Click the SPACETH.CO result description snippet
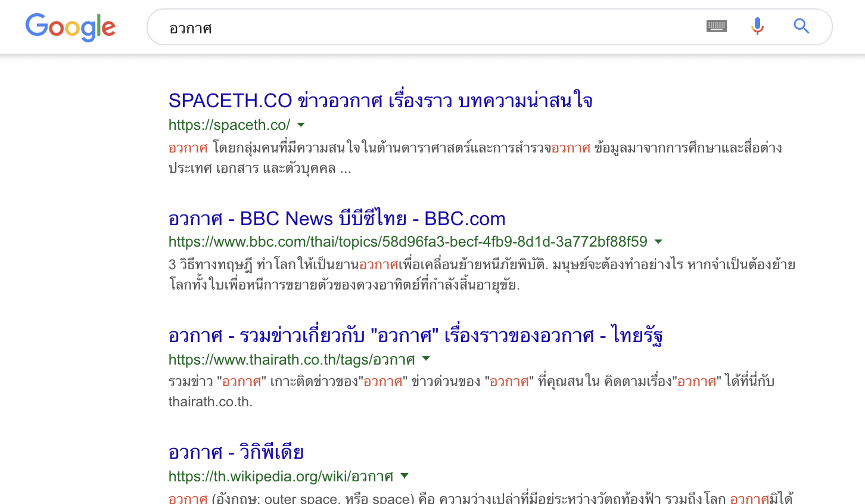Image resolution: width=865 pixels, height=504 pixels. (475, 158)
